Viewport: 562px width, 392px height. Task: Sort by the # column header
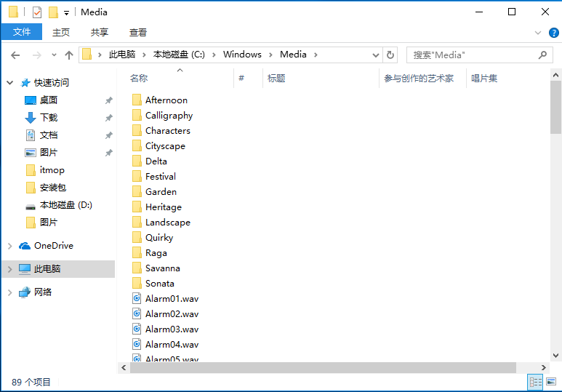(x=241, y=79)
